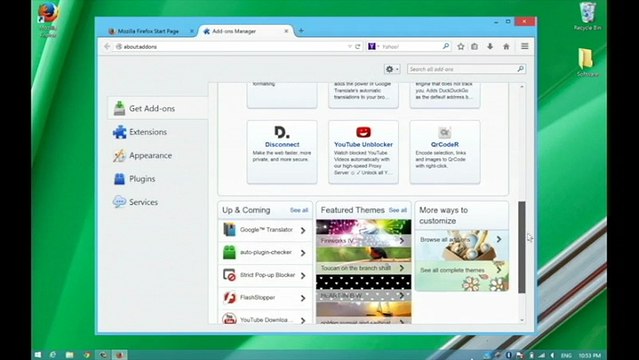See all complete themes link
The height and width of the screenshot is (360, 639).
click(x=462, y=276)
